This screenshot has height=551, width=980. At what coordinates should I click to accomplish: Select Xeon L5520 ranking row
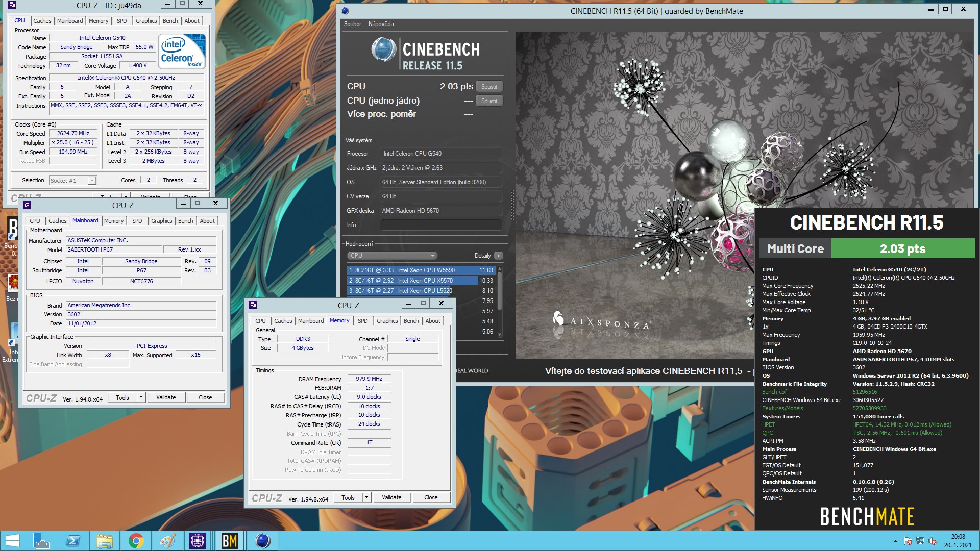[421, 291]
